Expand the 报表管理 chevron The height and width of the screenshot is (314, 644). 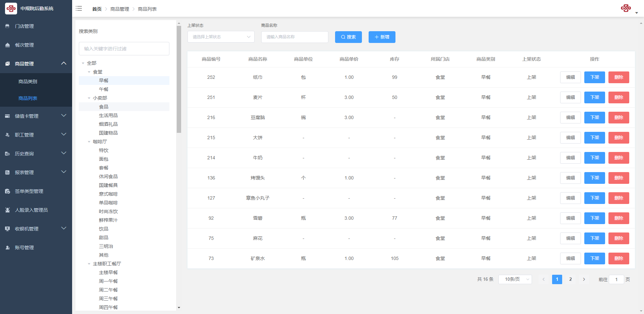(64, 172)
